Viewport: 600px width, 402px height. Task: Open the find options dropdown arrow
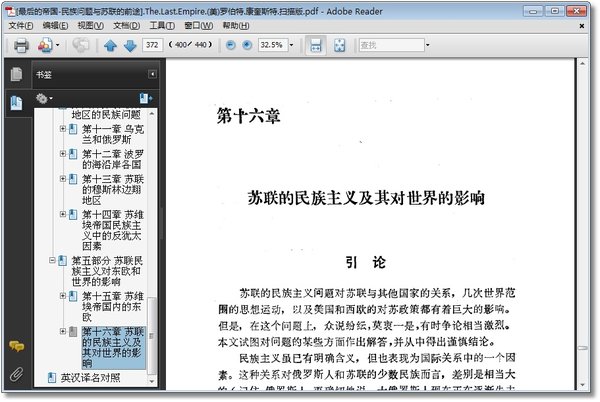pyautogui.click(x=428, y=45)
